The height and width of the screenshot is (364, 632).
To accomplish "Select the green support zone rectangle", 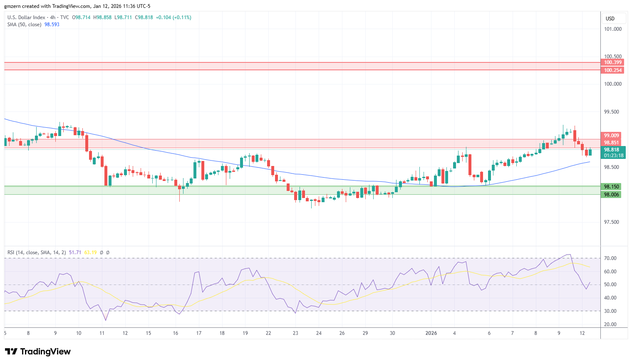I will [x=302, y=190].
